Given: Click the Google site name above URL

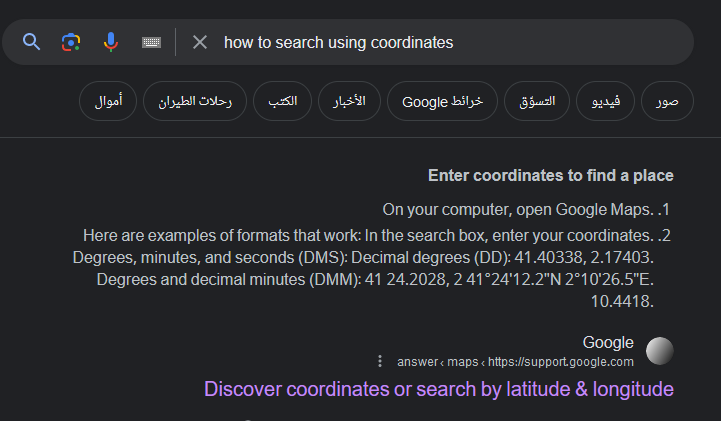Looking at the screenshot, I should [x=608, y=342].
